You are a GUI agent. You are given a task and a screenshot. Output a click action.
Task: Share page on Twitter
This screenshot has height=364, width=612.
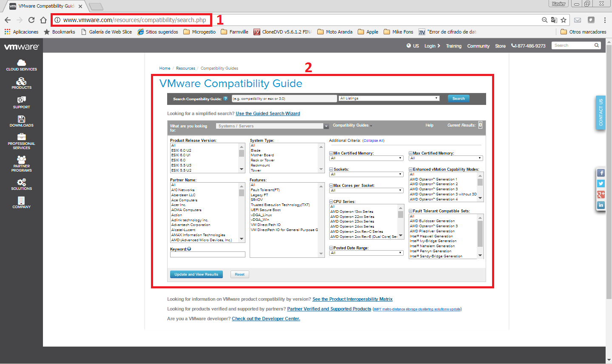click(x=601, y=183)
